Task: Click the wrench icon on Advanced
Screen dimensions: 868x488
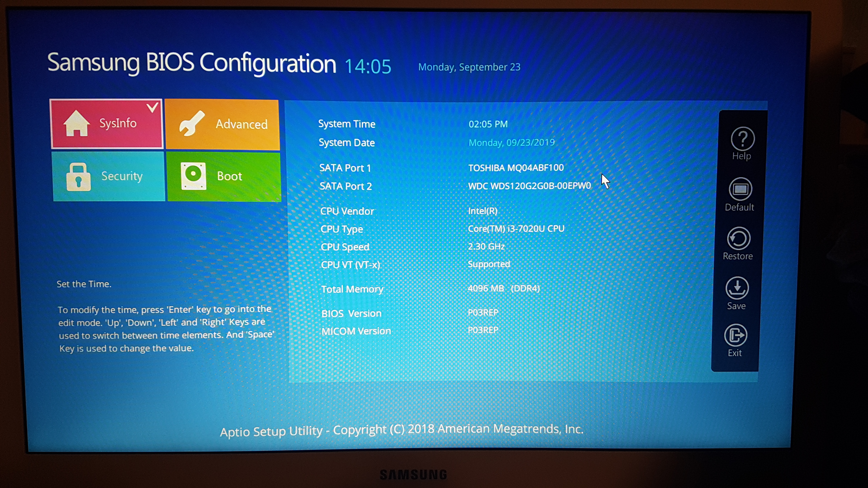Action: [192, 124]
